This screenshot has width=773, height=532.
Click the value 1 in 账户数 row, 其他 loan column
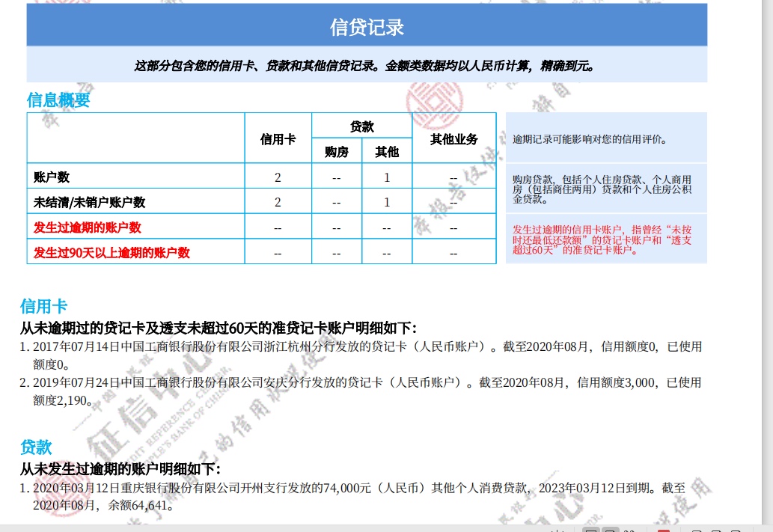[x=387, y=177]
